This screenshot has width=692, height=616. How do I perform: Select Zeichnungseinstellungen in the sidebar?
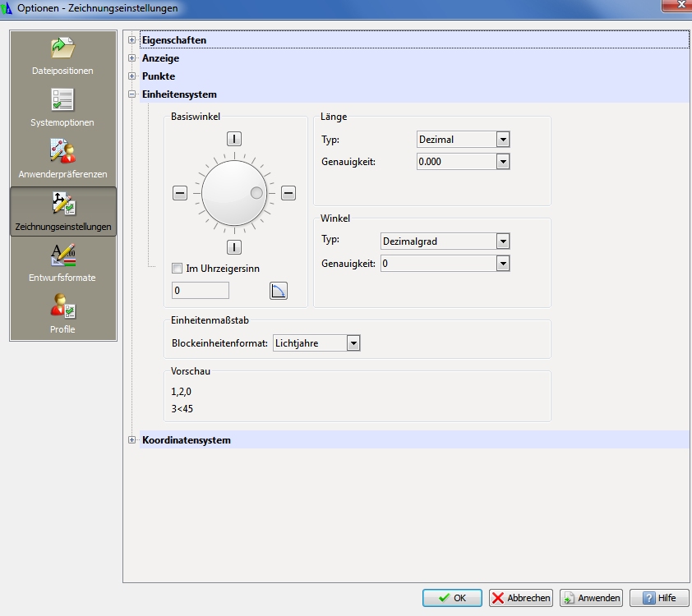(62, 211)
